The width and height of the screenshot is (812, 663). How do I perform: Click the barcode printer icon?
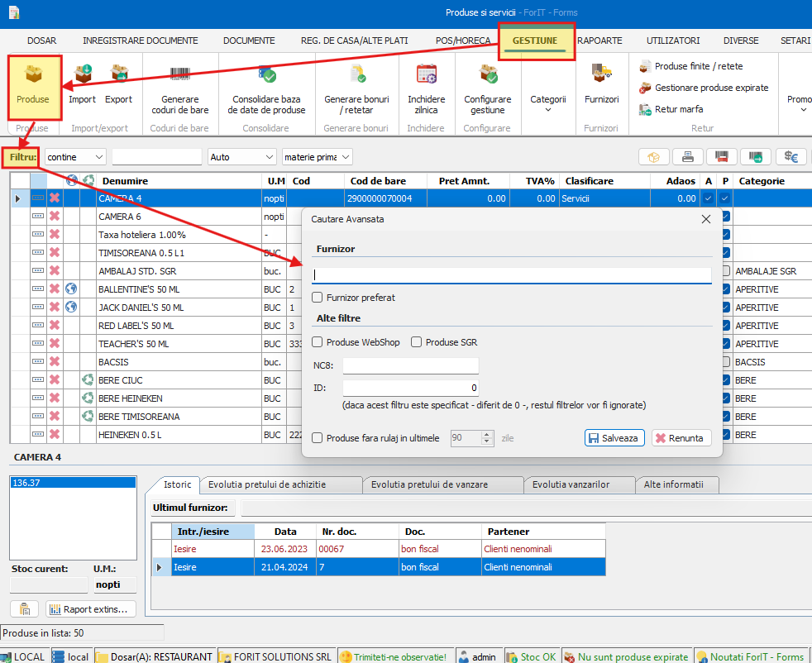(x=721, y=157)
